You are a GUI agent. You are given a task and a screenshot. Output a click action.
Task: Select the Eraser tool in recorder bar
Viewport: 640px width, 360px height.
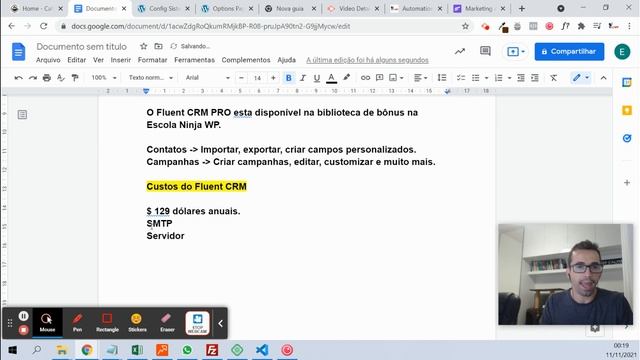[x=167, y=322]
